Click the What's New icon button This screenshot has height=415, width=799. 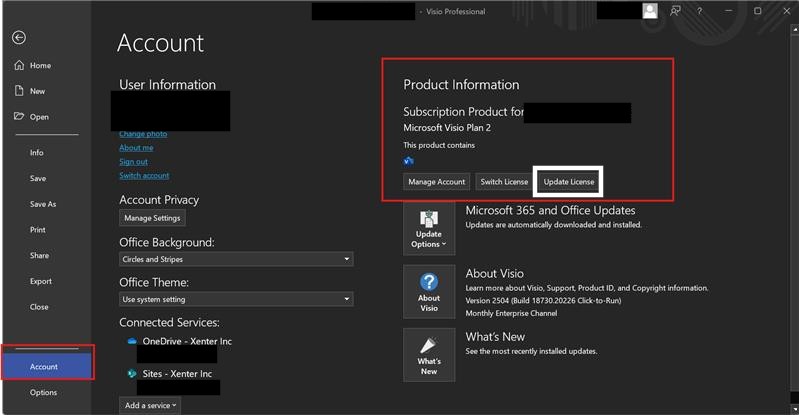(429, 354)
